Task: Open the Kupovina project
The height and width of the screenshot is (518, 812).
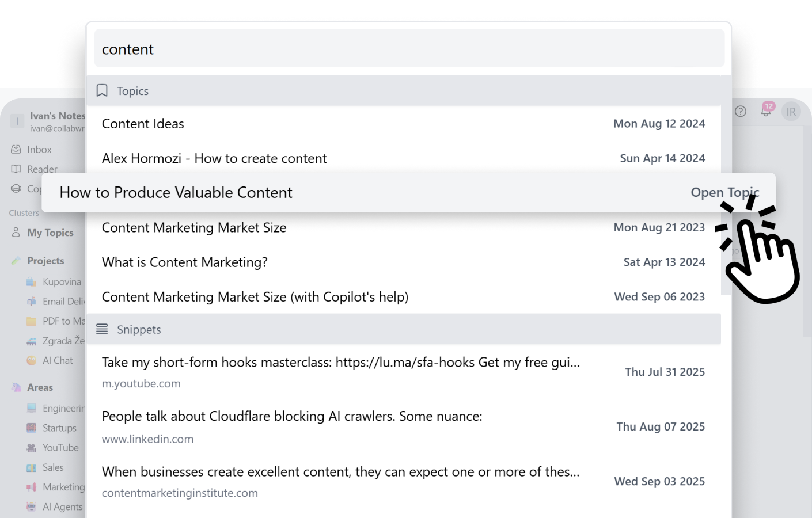Action: 61,282
